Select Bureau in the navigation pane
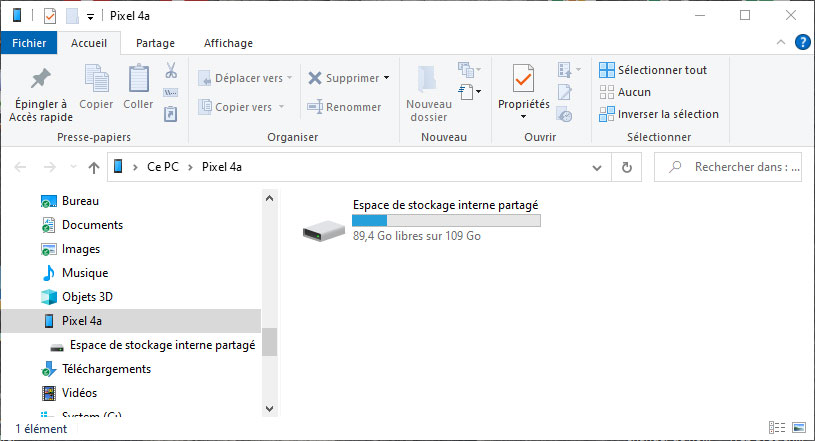815x441 pixels. click(80, 201)
